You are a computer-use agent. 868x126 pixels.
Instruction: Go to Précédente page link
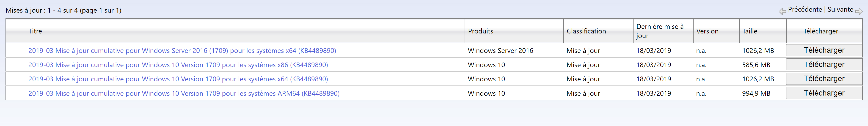(805, 9)
